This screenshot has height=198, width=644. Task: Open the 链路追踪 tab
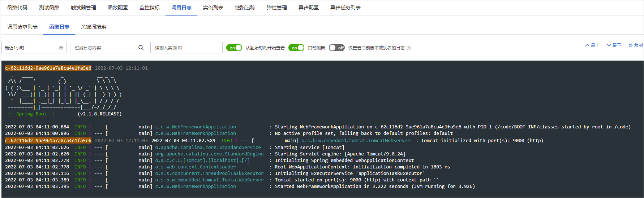click(x=245, y=8)
